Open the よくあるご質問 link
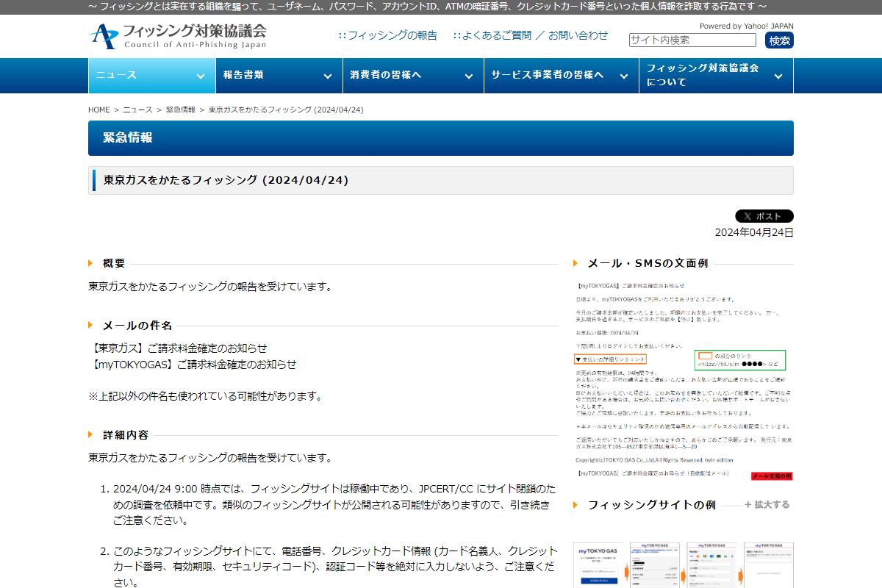The image size is (882, 588). click(x=496, y=35)
